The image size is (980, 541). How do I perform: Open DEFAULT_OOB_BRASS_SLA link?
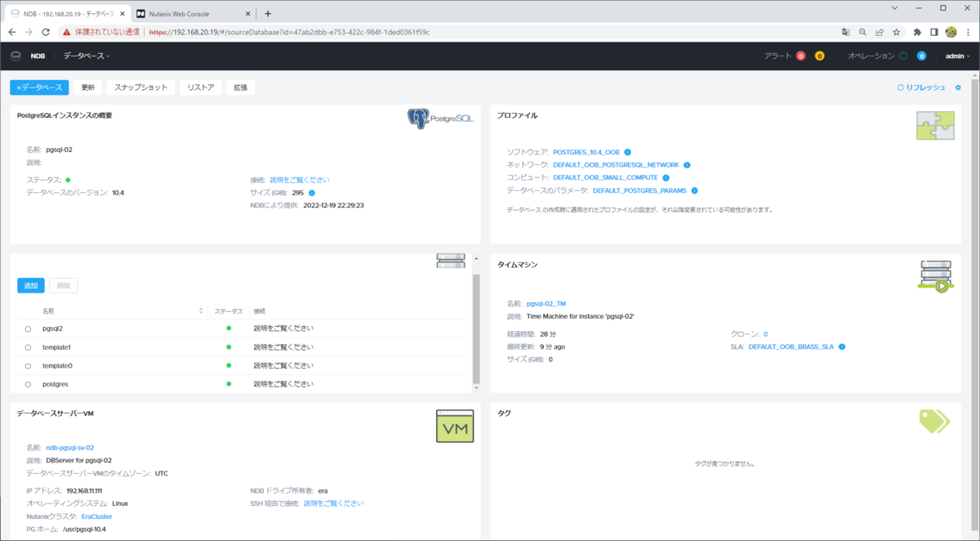tap(791, 347)
